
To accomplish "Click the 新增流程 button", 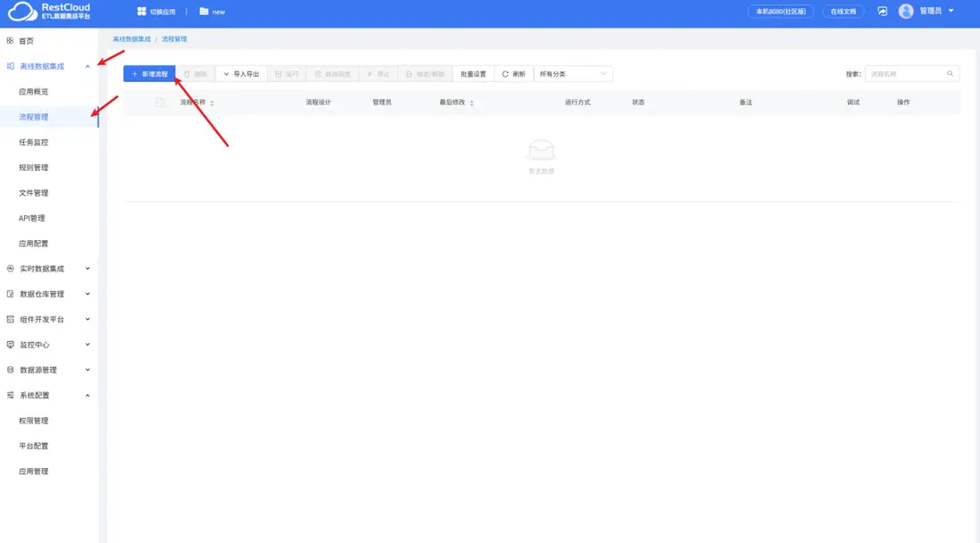I will point(150,74).
